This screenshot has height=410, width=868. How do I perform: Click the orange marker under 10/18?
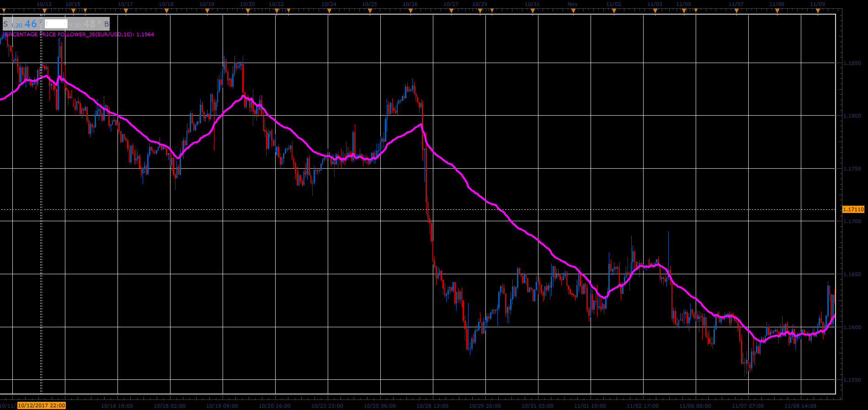[166, 11]
